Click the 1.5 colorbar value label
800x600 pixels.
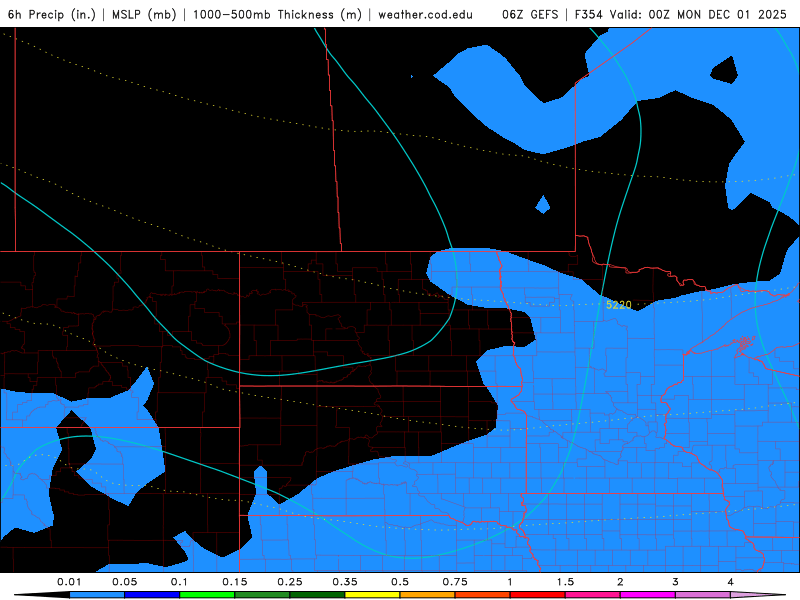click(x=565, y=582)
